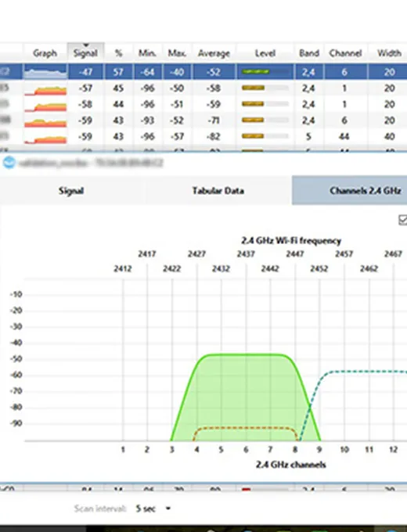Viewport: 407px width, 532px height.
Task: Click the level bar in the -57 row
Action: coord(265,88)
